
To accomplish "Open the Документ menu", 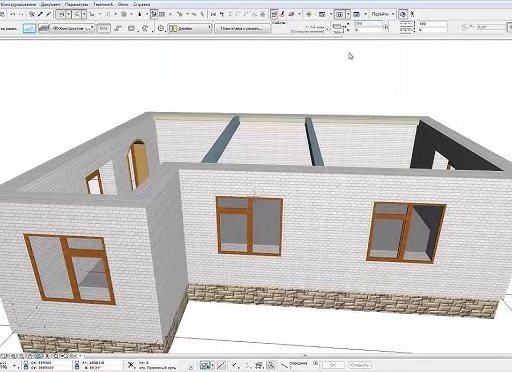I will [x=51, y=4].
